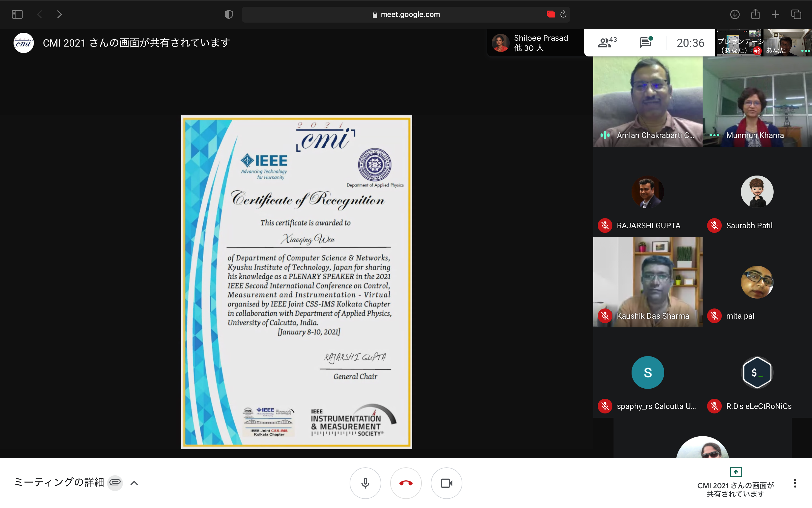
Task: Go back with Safari back arrow
Action: 39,14
